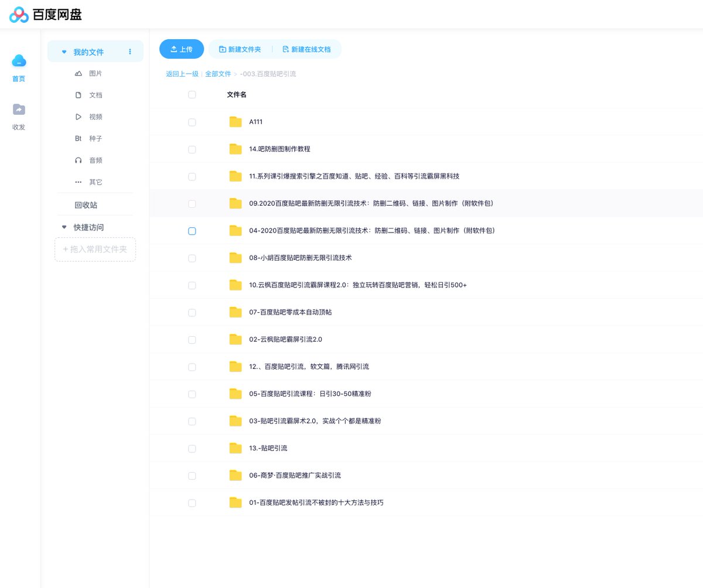
Task: Click the 我的文件 label in sidebar
Action: click(x=88, y=52)
